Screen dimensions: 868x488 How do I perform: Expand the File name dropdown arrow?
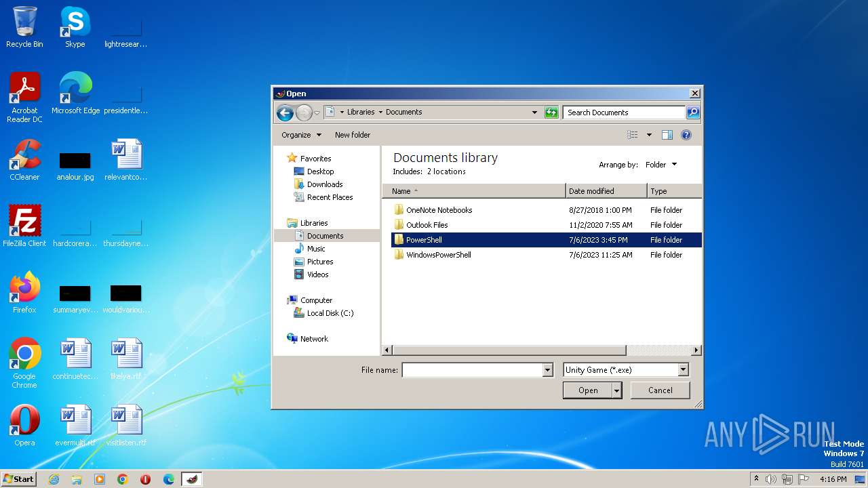548,370
